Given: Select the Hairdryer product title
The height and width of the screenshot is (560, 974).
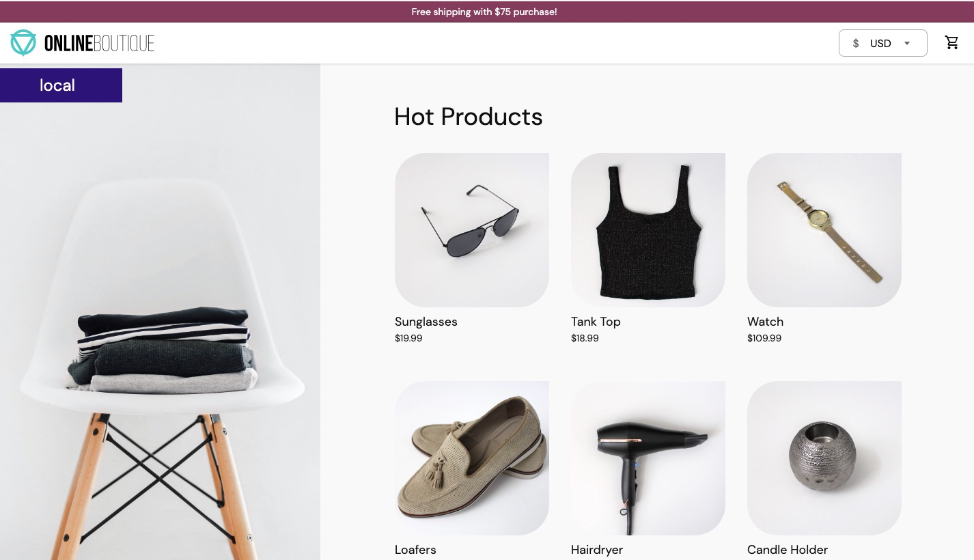Looking at the screenshot, I should [597, 550].
